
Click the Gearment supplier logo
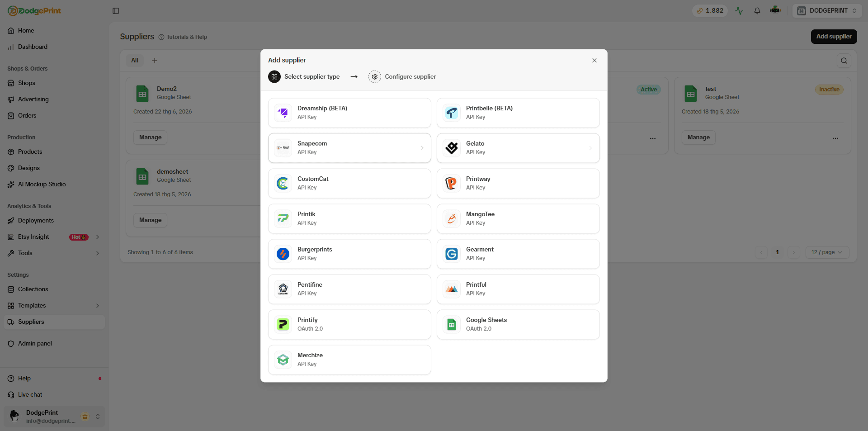point(452,254)
